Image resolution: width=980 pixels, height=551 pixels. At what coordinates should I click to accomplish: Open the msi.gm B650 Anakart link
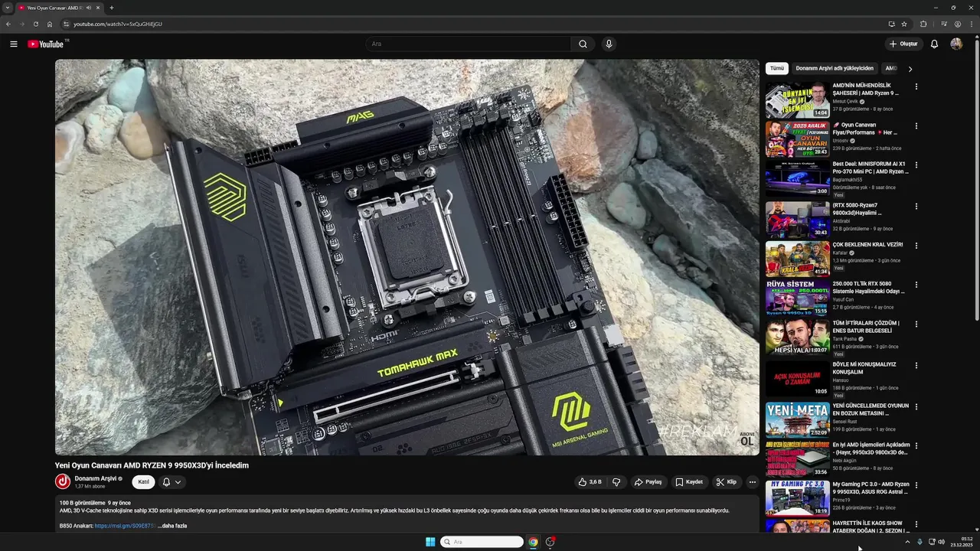[x=125, y=526]
